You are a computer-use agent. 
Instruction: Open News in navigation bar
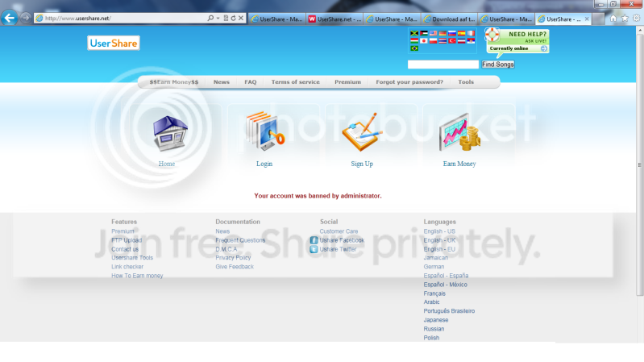coord(222,82)
